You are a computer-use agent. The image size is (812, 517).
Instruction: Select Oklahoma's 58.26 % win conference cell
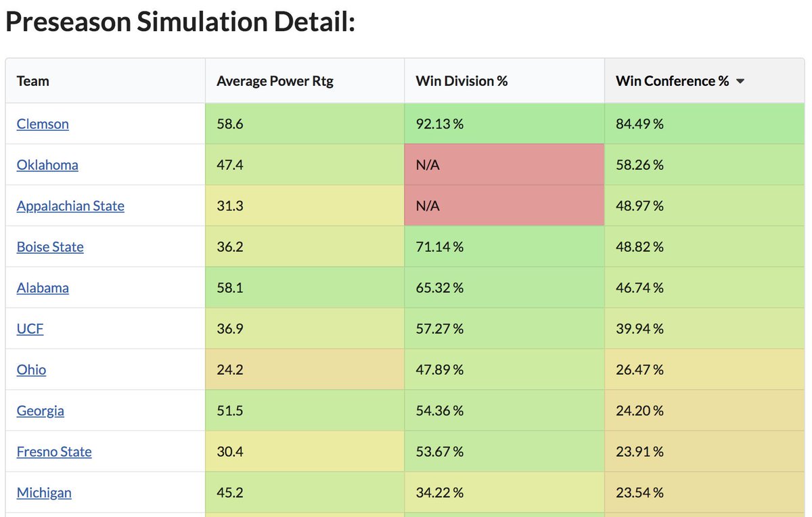click(x=704, y=164)
